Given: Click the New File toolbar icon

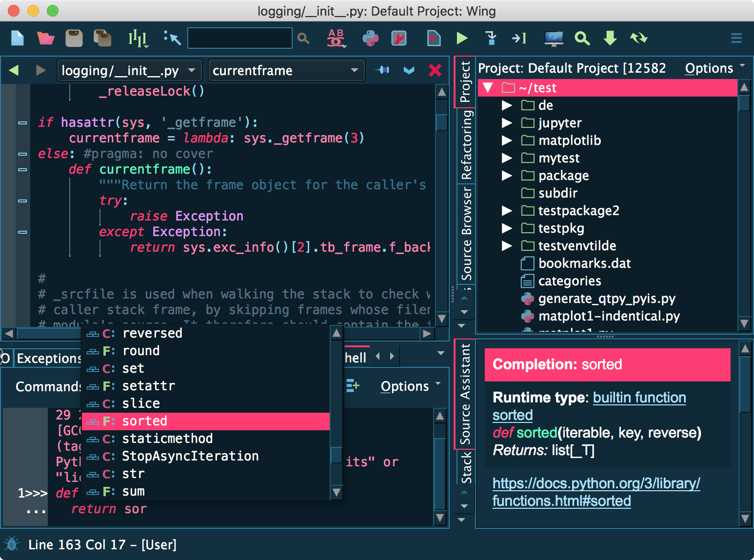Looking at the screenshot, I should coord(18,38).
